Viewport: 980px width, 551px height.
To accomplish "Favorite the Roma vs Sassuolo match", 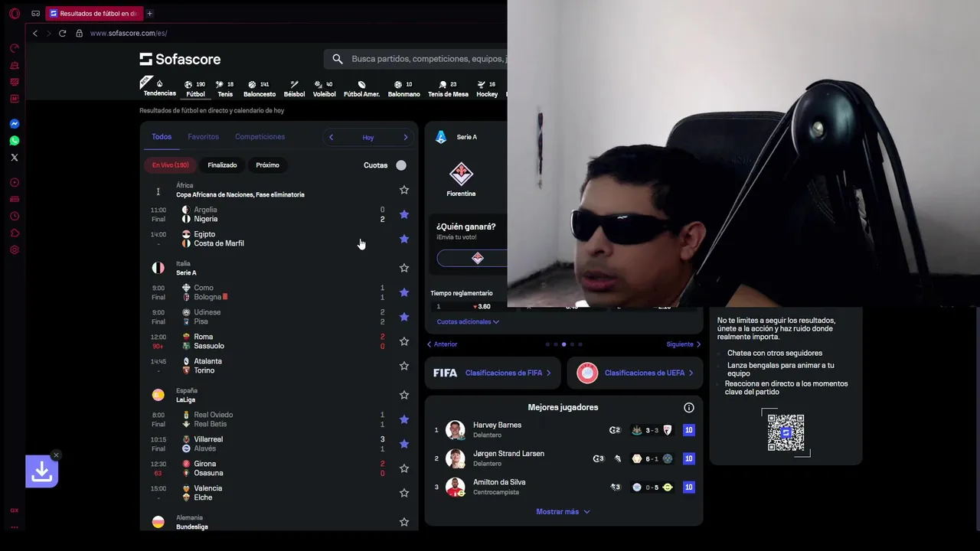I will (x=404, y=341).
